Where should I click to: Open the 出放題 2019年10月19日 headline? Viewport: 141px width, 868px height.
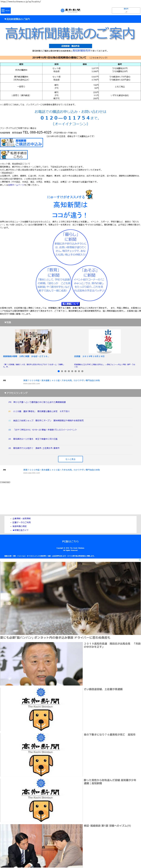[x=89, y=356]
